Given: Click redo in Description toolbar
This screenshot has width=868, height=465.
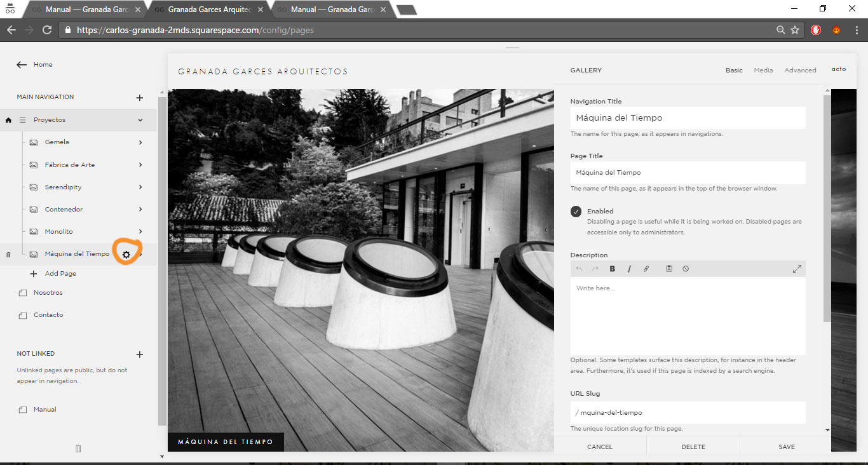Looking at the screenshot, I should coord(595,269).
